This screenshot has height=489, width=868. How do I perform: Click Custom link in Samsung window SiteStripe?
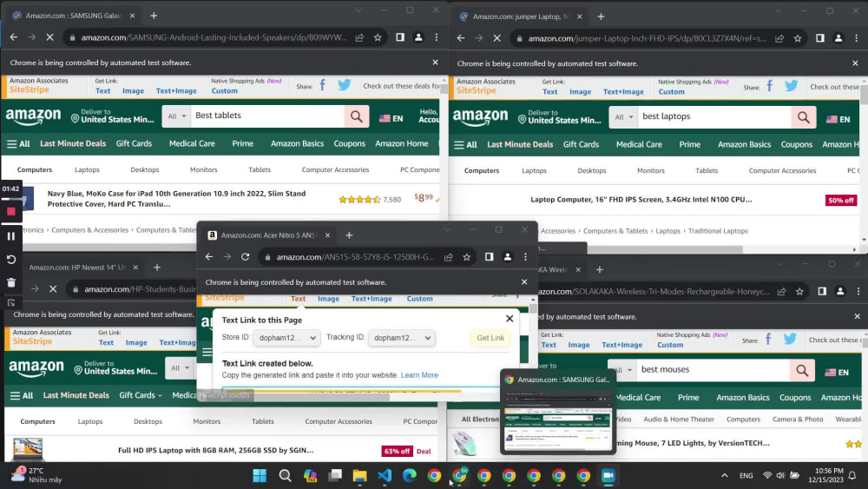coord(224,91)
